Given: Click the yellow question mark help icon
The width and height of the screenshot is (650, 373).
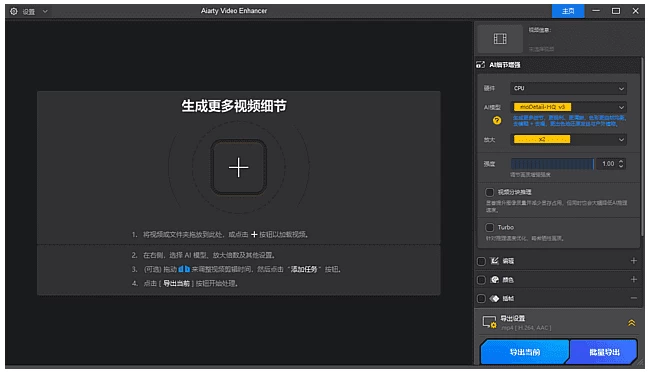Looking at the screenshot, I should tap(497, 120).
